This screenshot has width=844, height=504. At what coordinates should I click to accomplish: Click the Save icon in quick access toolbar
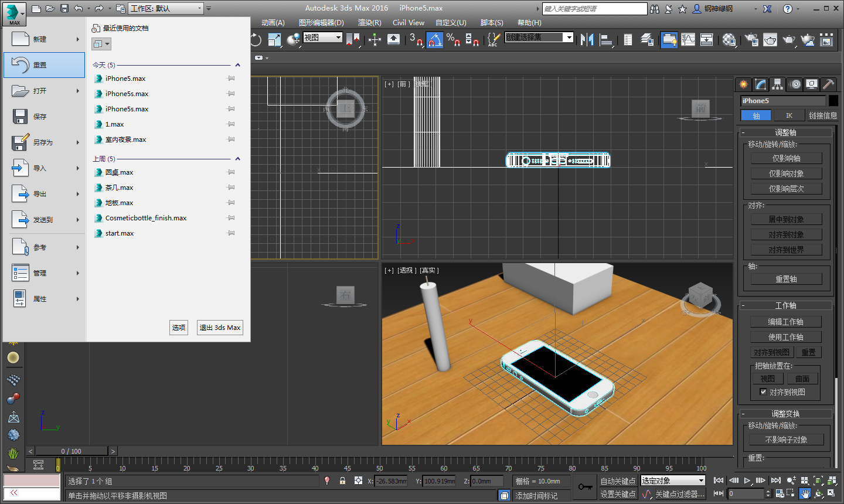(x=64, y=8)
